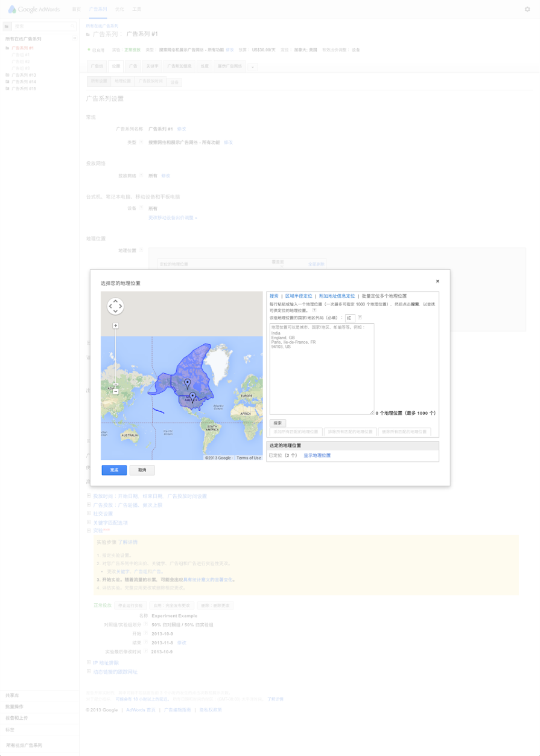Select 广告系列 #15 in sidebar tree
Screen dimensions: 540x756
pos(24,88)
